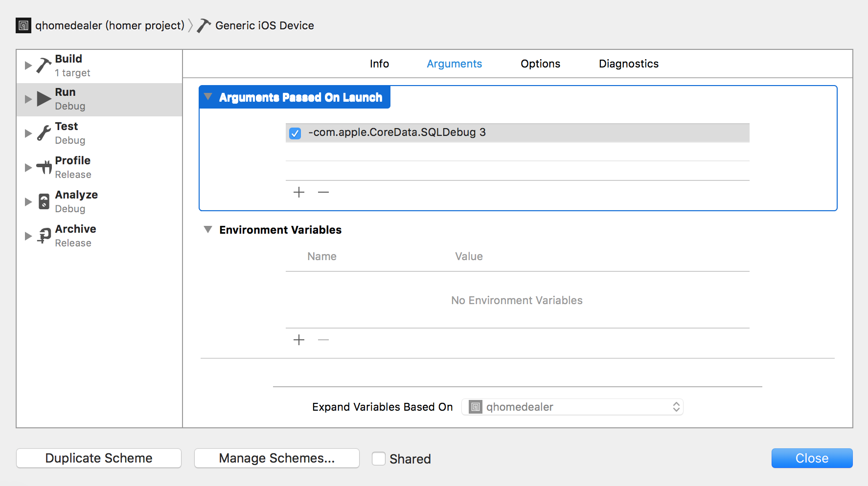This screenshot has width=868, height=486.
Task: Add an environment variable with plus
Action: click(x=299, y=340)
